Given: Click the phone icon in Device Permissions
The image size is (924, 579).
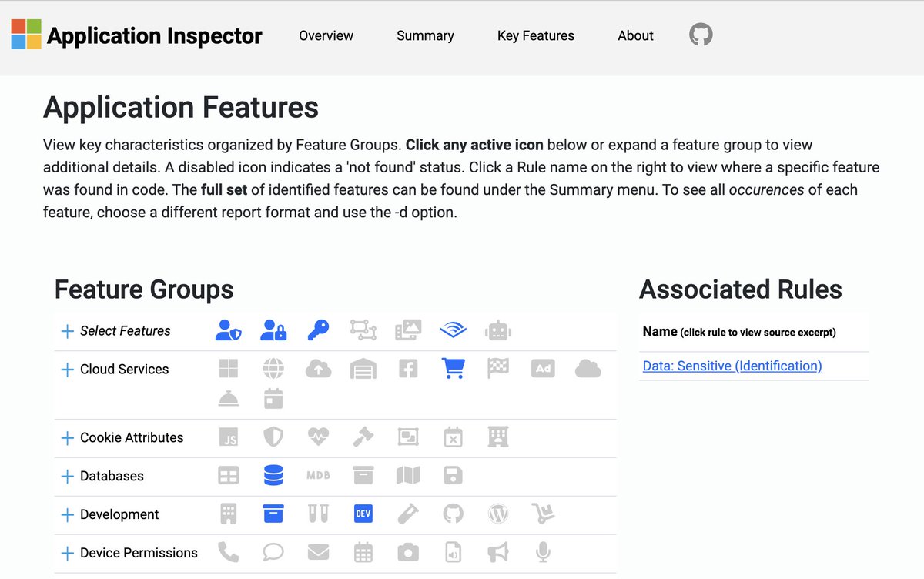Looking at the screenshot, I should click(229, 553).
